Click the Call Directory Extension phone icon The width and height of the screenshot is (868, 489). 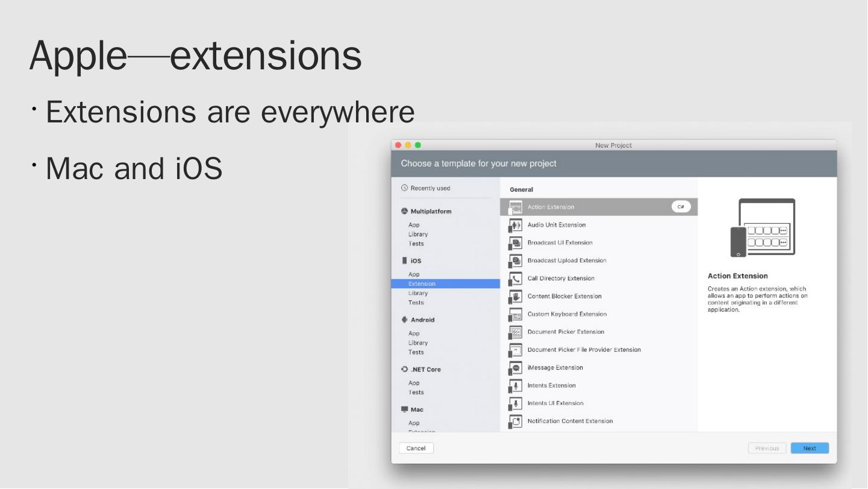(515, 279)
